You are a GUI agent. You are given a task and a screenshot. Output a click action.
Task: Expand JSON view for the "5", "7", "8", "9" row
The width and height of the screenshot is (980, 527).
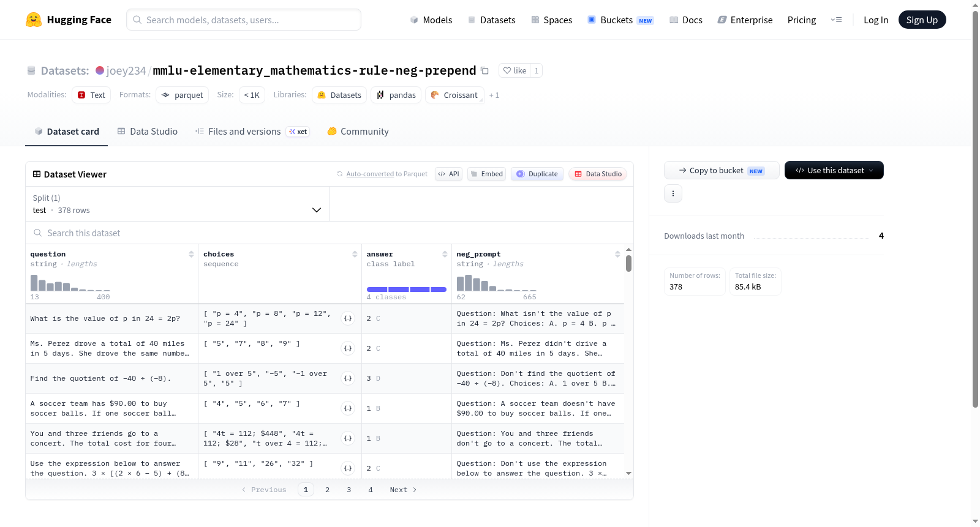click(x=348, y=348)
